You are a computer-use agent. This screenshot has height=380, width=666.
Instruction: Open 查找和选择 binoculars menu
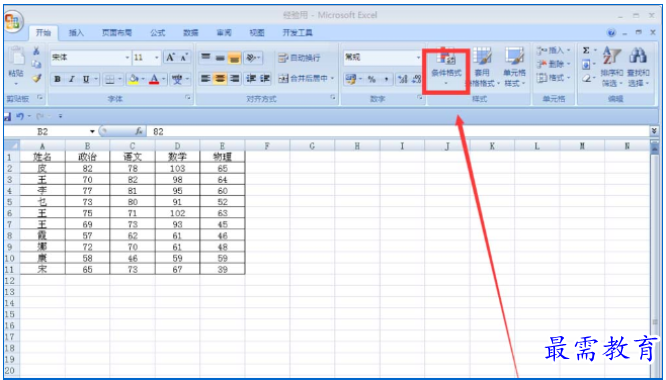(638, 68)
